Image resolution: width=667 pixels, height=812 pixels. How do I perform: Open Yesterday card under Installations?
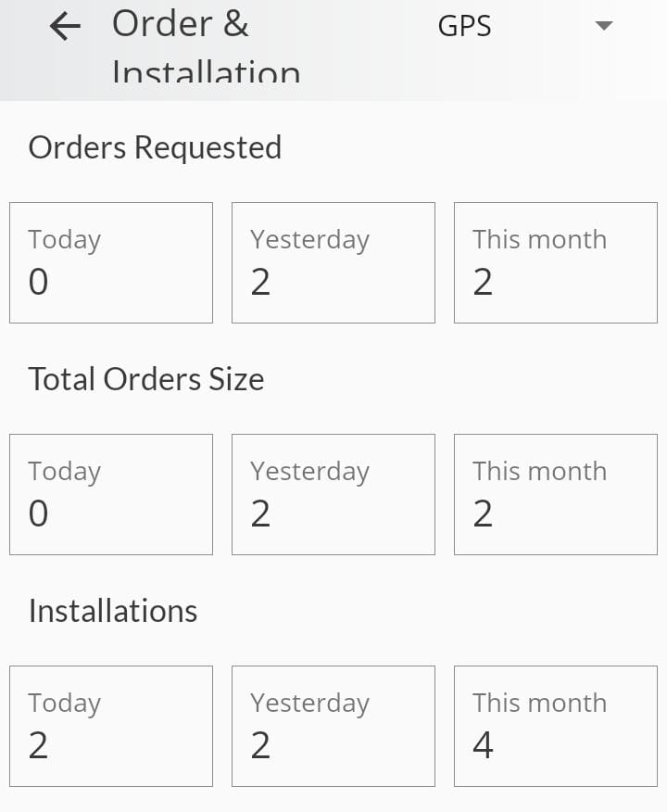point(333,726)
